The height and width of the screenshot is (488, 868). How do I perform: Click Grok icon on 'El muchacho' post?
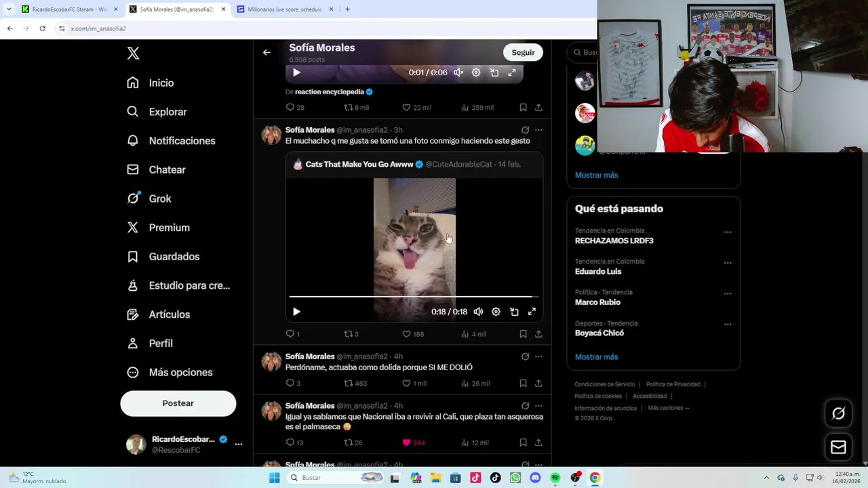pos(525,130)
